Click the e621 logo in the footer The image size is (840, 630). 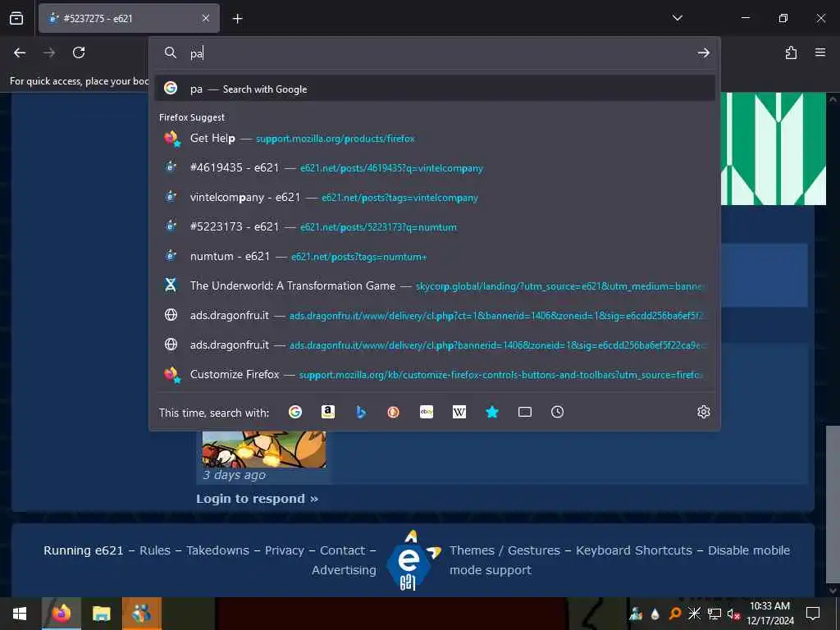tap(412, 560)
